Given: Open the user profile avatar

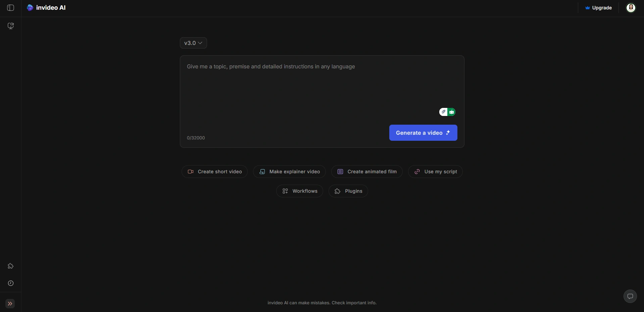Looking at the screenshot, I should 631,8.
